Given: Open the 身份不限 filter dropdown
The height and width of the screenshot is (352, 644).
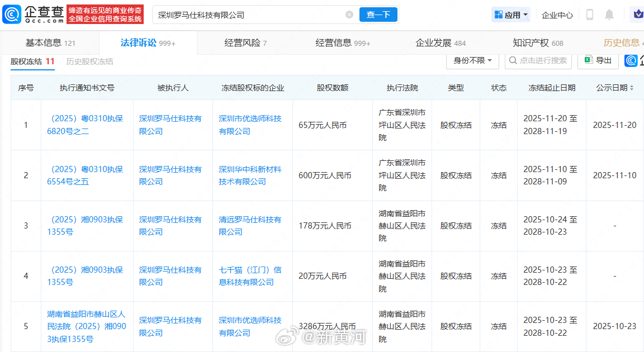Looking at the screenshot, I should (472, 60).
